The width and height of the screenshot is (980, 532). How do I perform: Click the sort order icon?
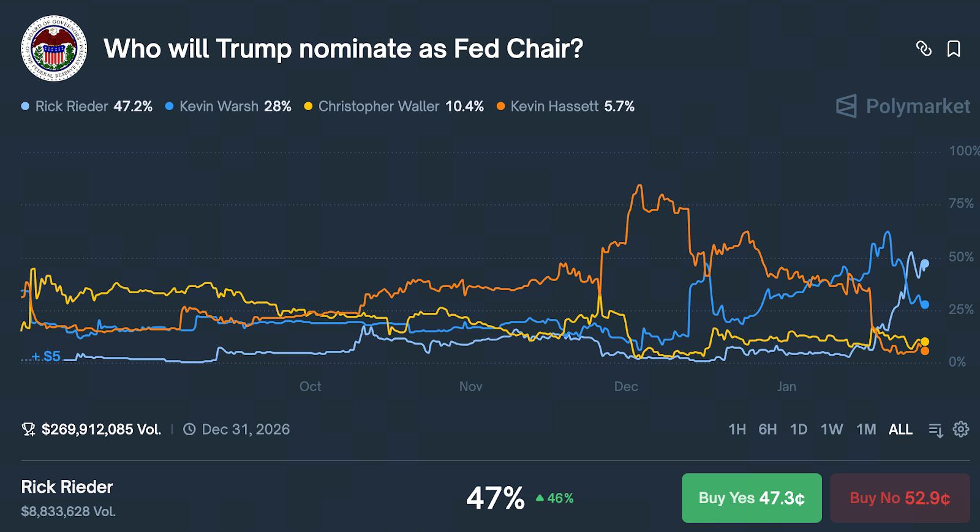pyautogui.click(x=935, y=430)
